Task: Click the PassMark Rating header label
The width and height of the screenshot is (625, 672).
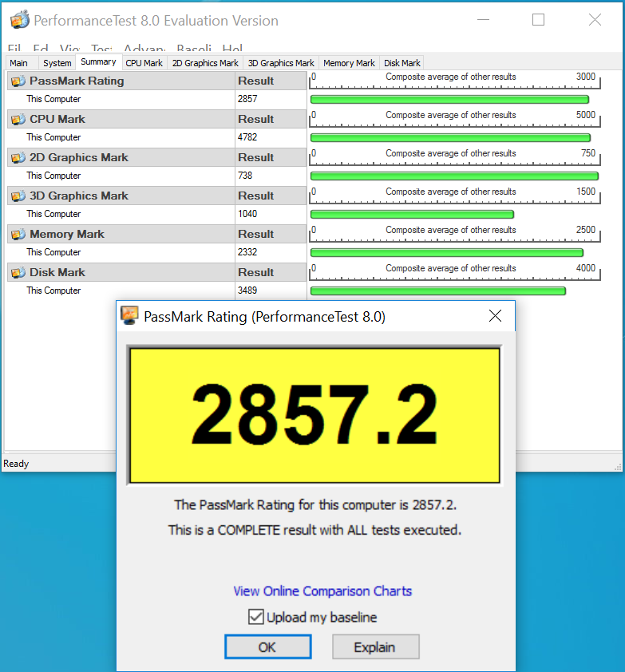Action: coord(77,81)
